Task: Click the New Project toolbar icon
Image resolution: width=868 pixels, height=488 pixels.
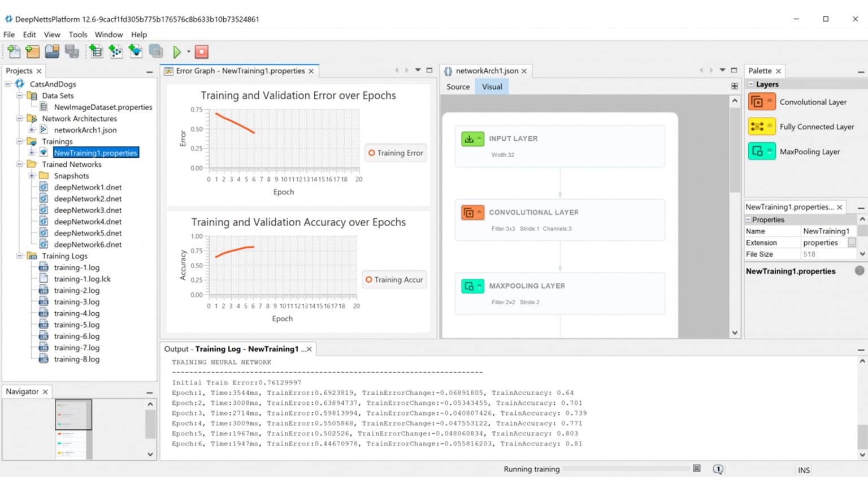Action: click(14, 52)
